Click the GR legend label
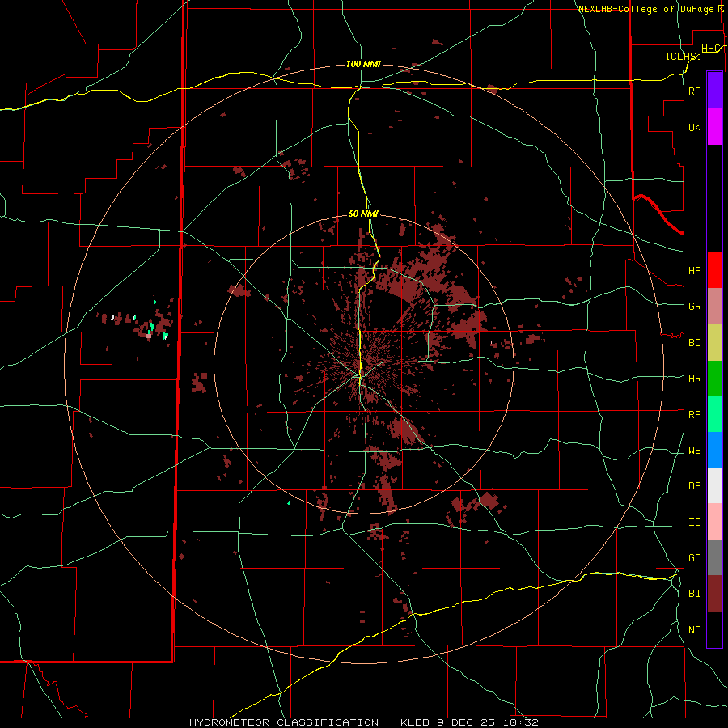 (694, 307)
